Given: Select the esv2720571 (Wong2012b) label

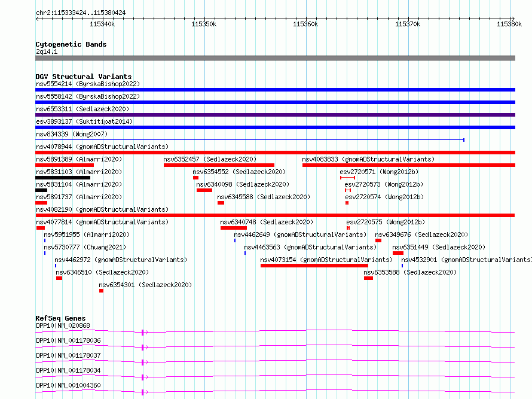Looking at the screenshot, I should [379, 172].
